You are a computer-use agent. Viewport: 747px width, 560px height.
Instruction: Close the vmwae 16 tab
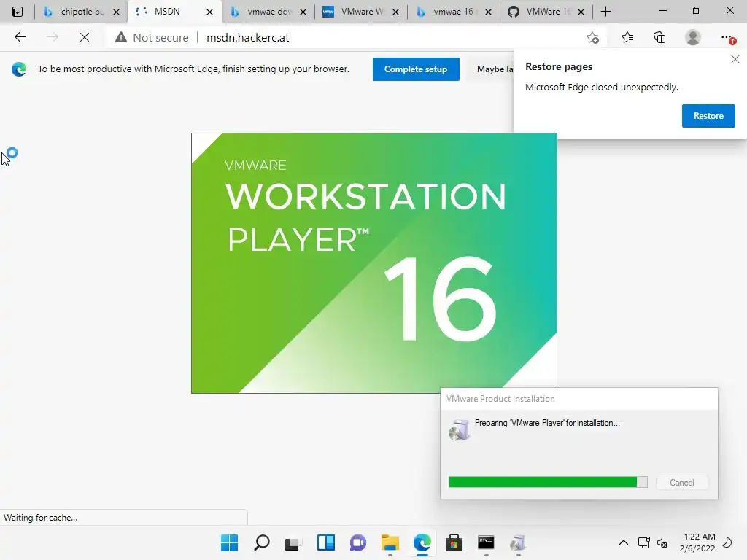(x=488, y=12)
